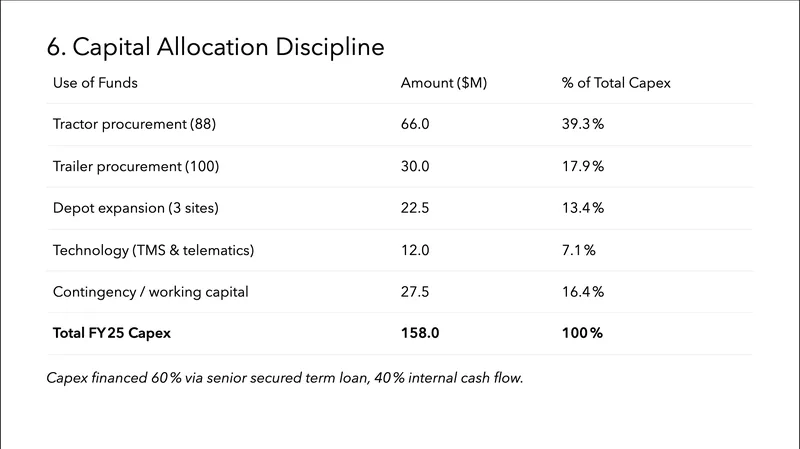Click the 'Depot expansion (3 sites)' label
This screenshot has height=449, width=800.
135,208
